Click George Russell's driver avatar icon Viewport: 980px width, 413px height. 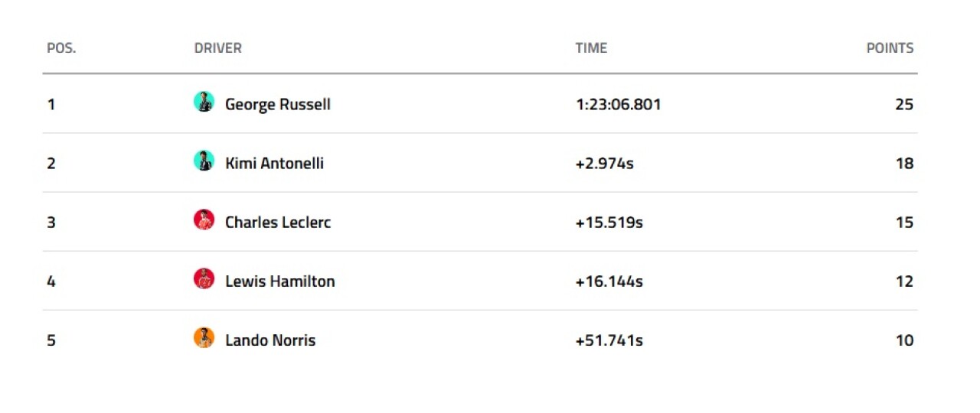204,102
